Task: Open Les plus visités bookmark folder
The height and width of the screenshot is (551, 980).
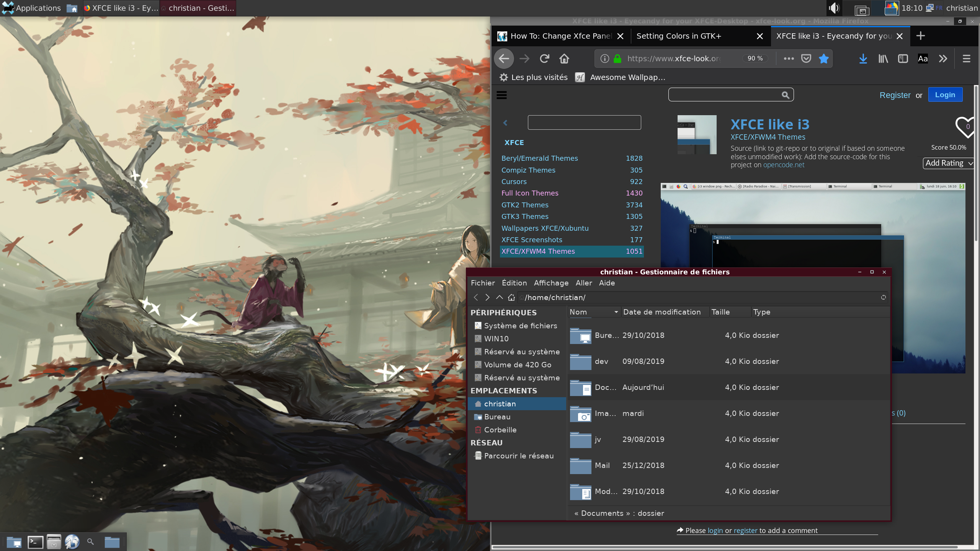Action: tap(534, 77)
